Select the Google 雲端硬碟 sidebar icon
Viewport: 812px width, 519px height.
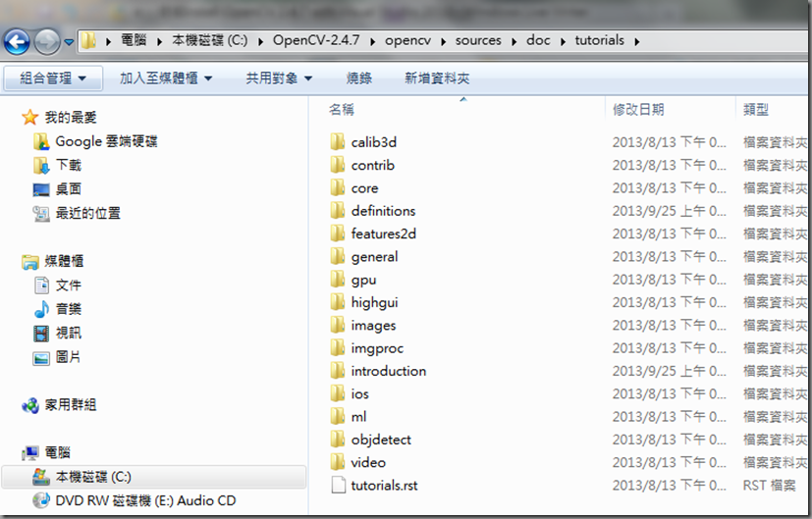click(41, 142)
